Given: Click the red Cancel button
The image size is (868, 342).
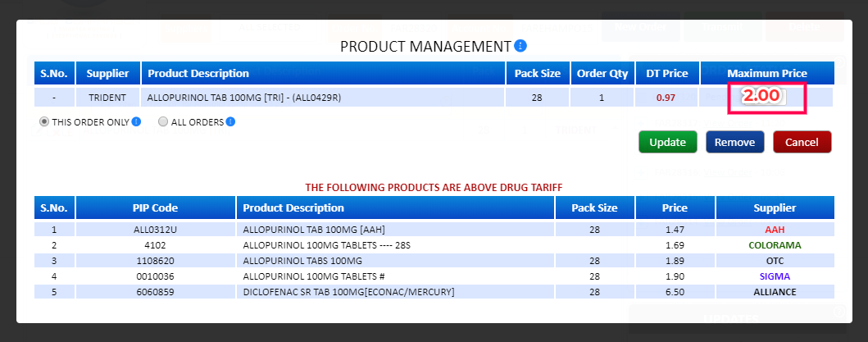Looking at the screenshot, I should [802, 142].
